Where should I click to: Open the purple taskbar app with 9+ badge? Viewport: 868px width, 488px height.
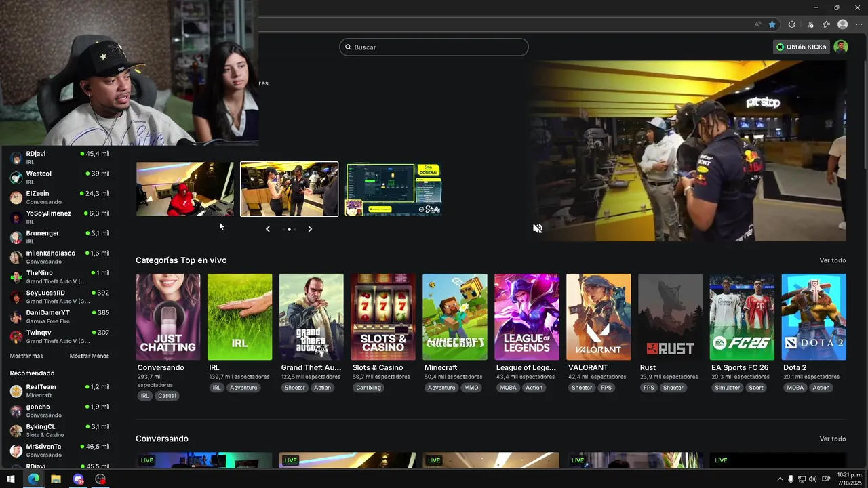coord(78,479)
